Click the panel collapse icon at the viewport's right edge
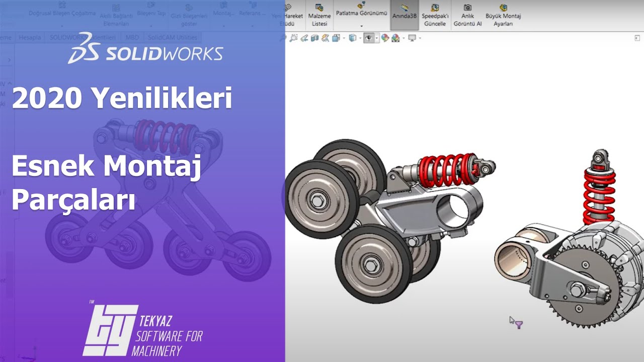The image size is (644, 362). pyautogui.click(x=637, y=38)
